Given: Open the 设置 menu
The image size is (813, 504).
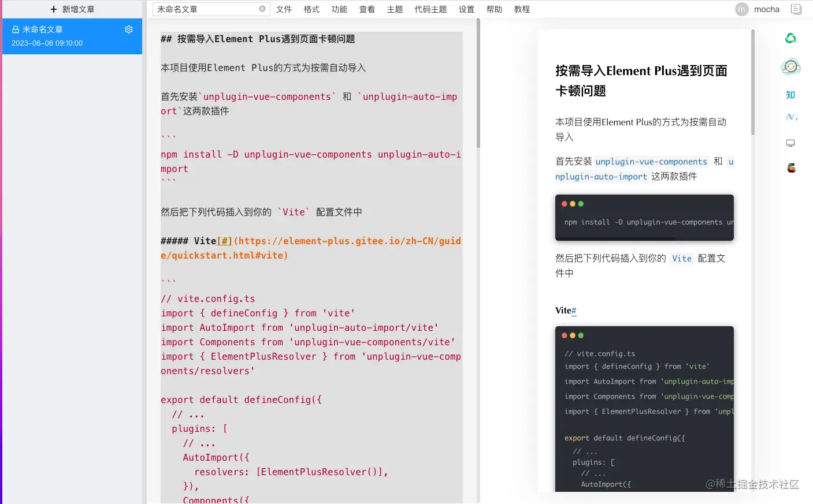Looking at the screenshot, I should coord(466,9).
